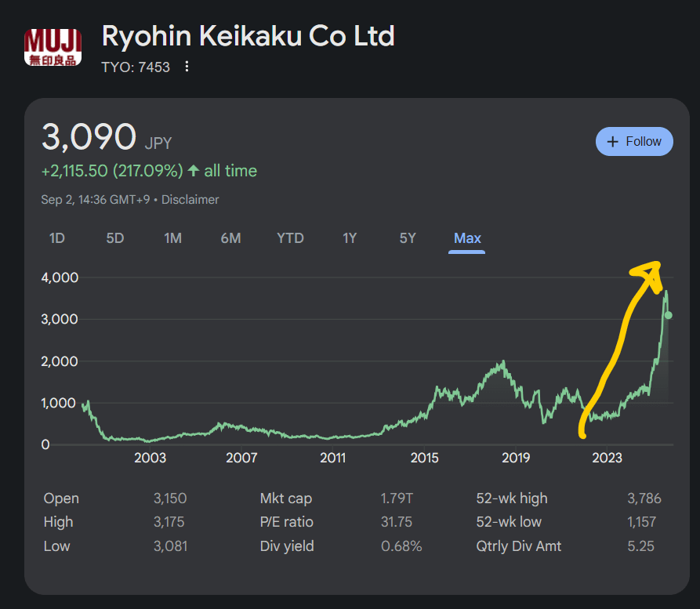Click the JPY currency label
Screen dimensions: 700x609
(x=158, y=143)
